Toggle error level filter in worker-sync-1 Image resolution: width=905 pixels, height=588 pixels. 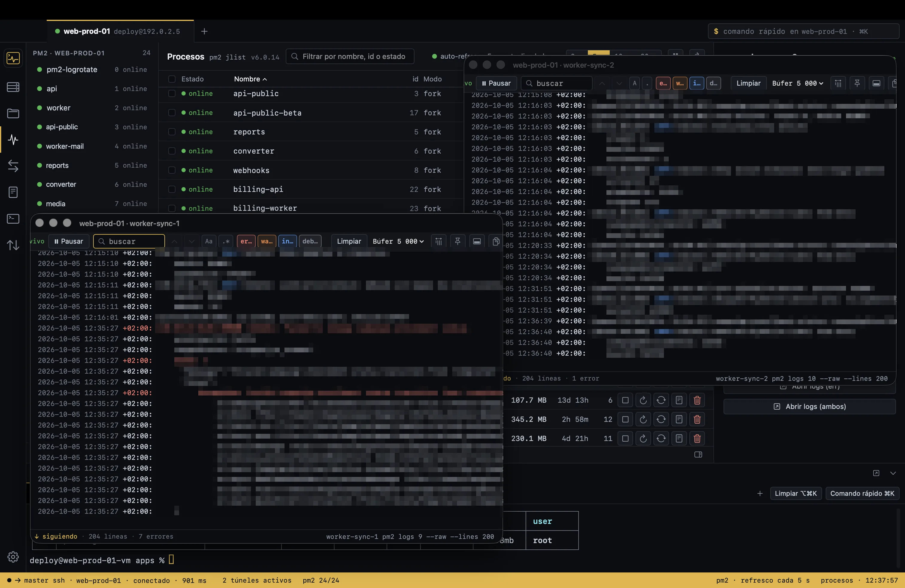click(x=246, y=241)
